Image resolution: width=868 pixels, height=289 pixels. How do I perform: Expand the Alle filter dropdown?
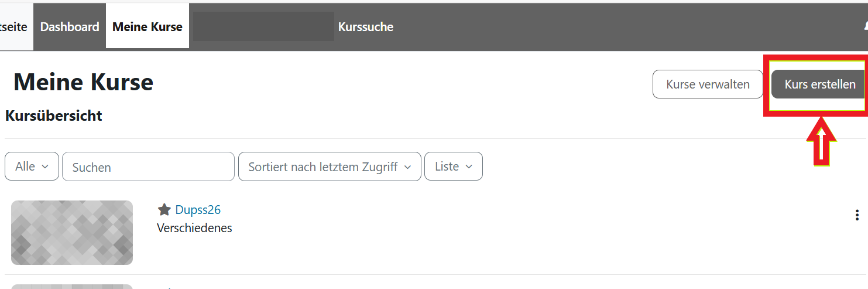32,166
